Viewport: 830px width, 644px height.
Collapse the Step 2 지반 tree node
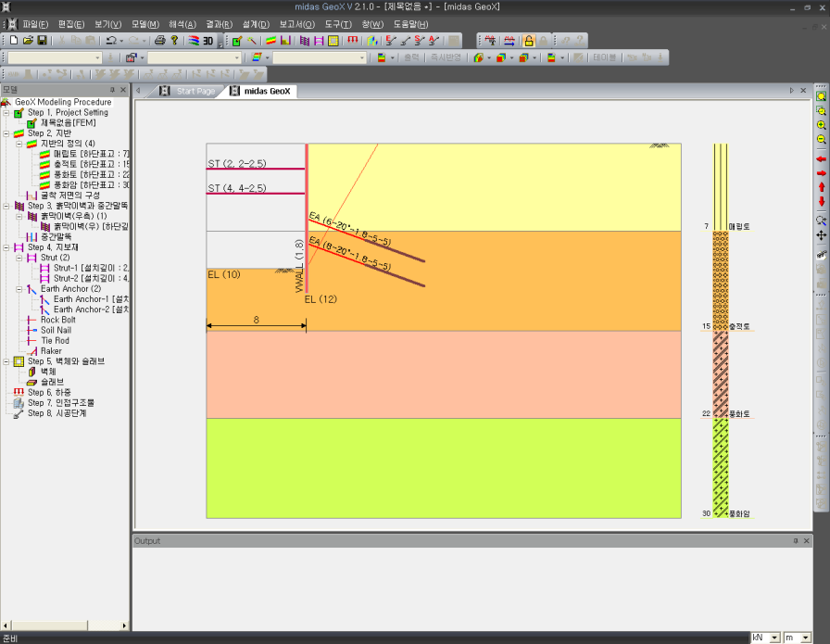tap(6, 133)
